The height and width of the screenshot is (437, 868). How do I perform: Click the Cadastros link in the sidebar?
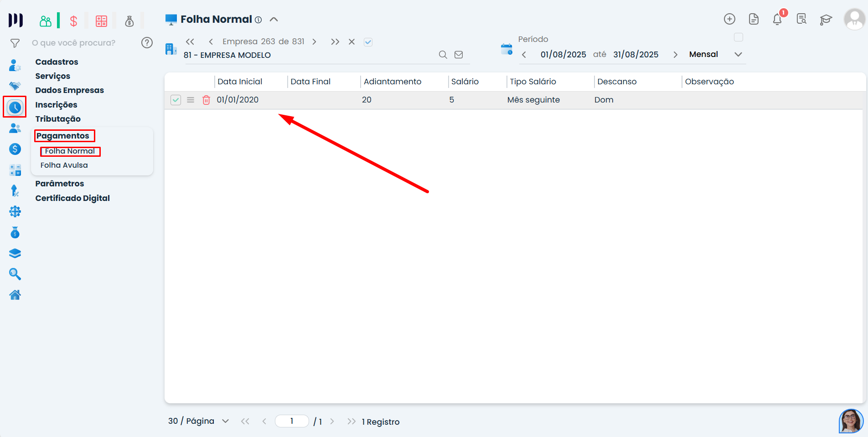point(57,62)
